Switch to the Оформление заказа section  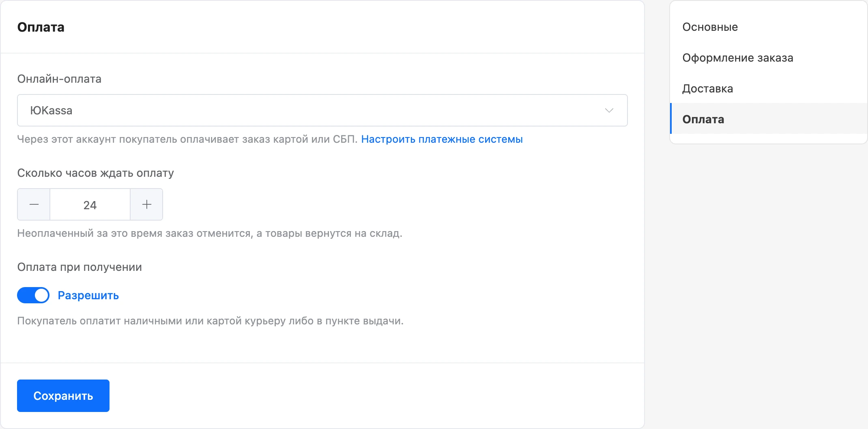[738, 58]
